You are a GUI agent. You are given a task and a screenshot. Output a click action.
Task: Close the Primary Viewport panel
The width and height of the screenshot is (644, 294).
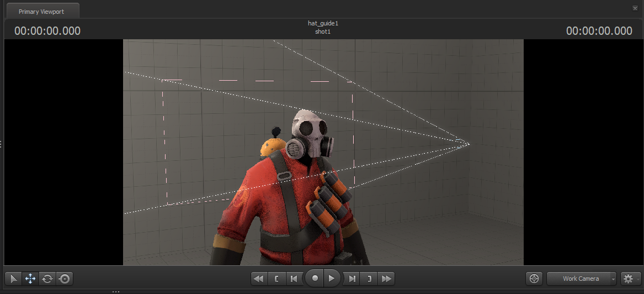tap(635, 8)
